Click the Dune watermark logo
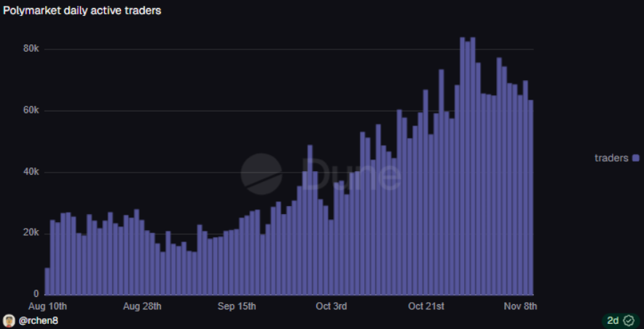 (321, 175)
